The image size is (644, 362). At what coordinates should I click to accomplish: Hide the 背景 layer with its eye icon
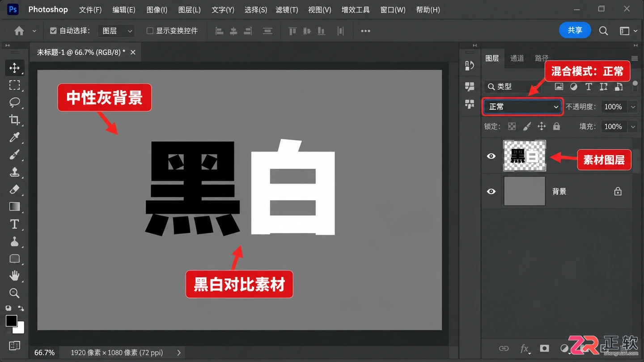click(x=491, y=191)
